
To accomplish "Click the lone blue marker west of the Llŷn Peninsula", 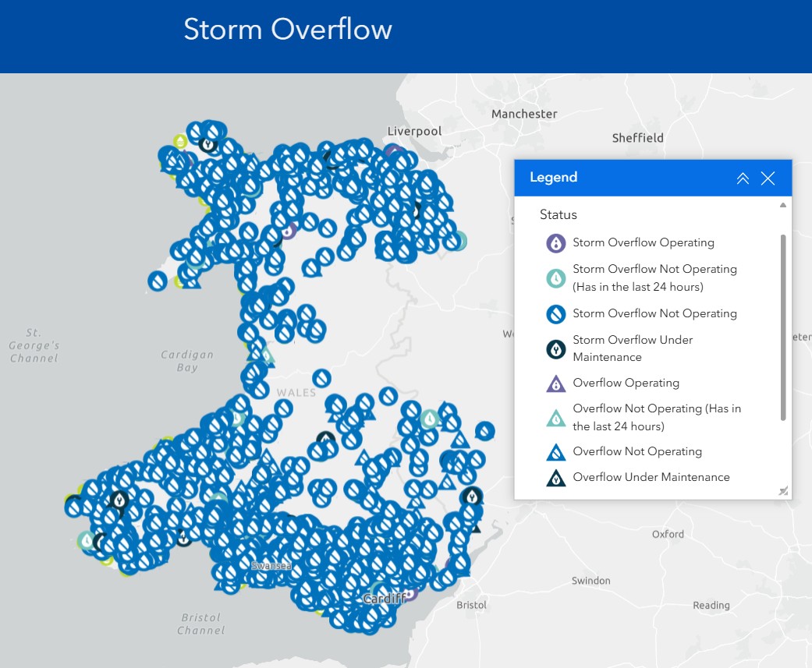I will click(158, 281).
